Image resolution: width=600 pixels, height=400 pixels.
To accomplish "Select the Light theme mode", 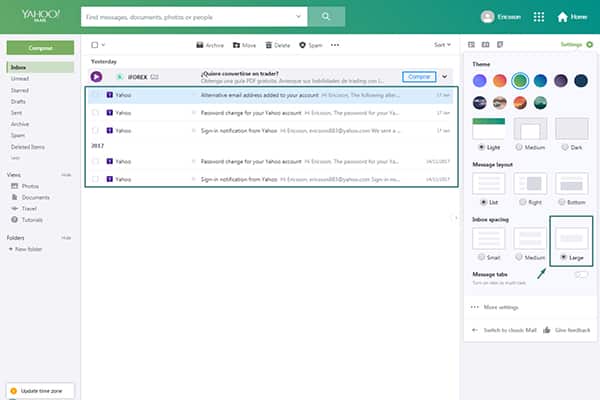I will click(481, 147).
